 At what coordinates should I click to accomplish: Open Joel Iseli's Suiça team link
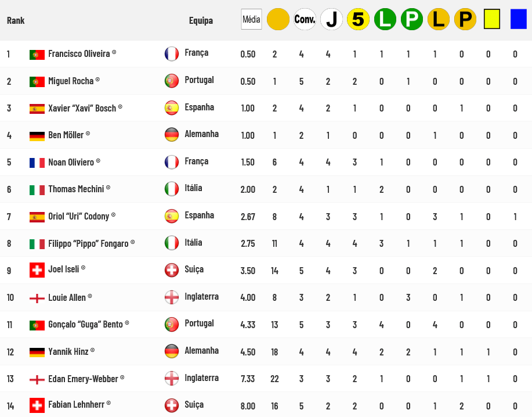point(194,269)
